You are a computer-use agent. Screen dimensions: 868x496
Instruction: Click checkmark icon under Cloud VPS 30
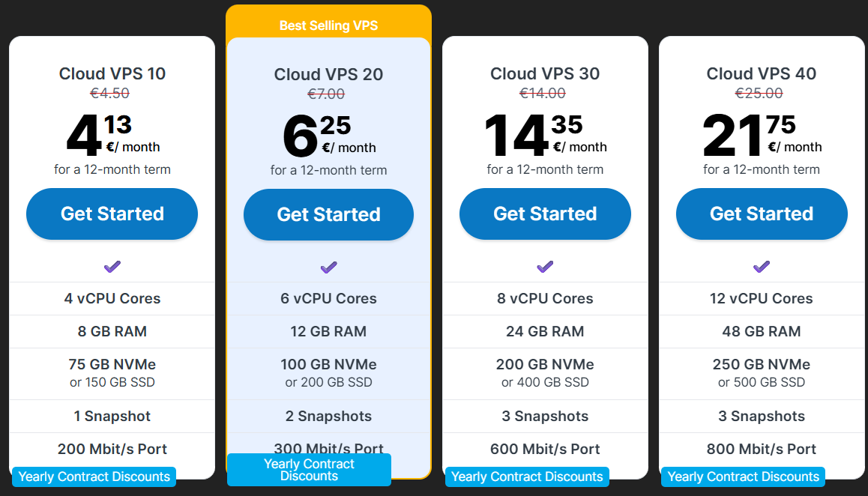tap(545, 266)
